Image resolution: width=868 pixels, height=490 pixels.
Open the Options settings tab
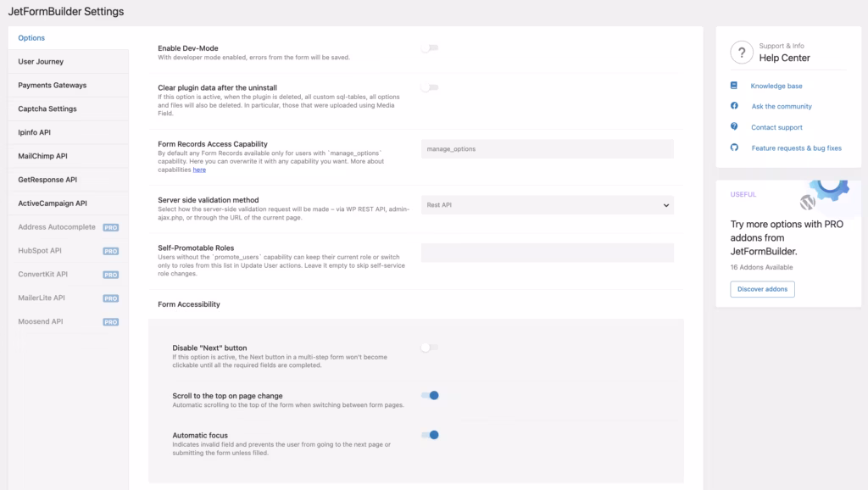(68, 37)
